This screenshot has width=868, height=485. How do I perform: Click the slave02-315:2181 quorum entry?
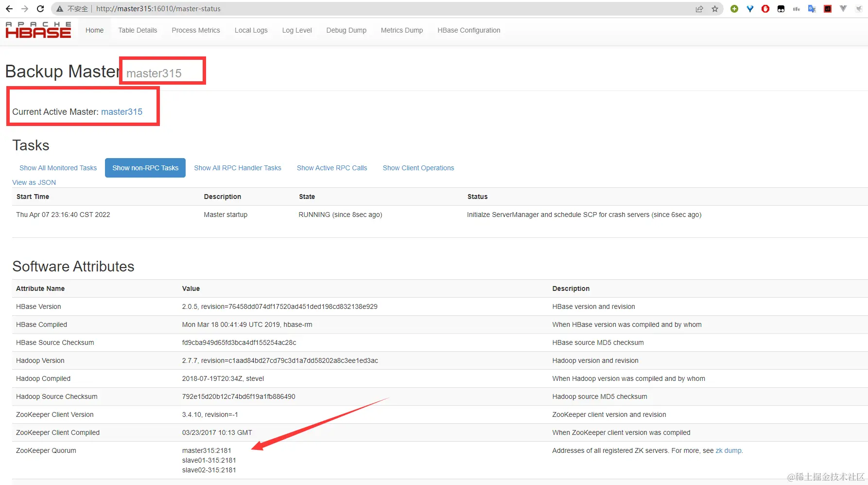click(x=209, y=470)
